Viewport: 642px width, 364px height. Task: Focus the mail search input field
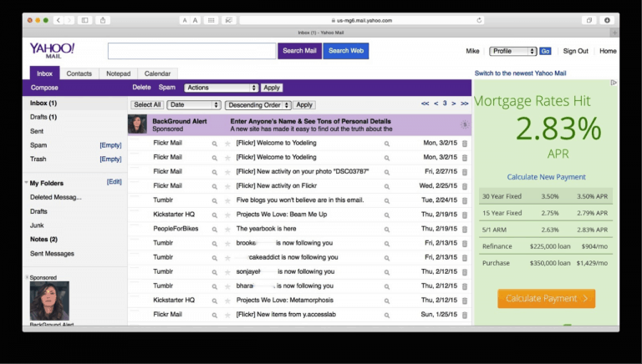tap(192, 51)
